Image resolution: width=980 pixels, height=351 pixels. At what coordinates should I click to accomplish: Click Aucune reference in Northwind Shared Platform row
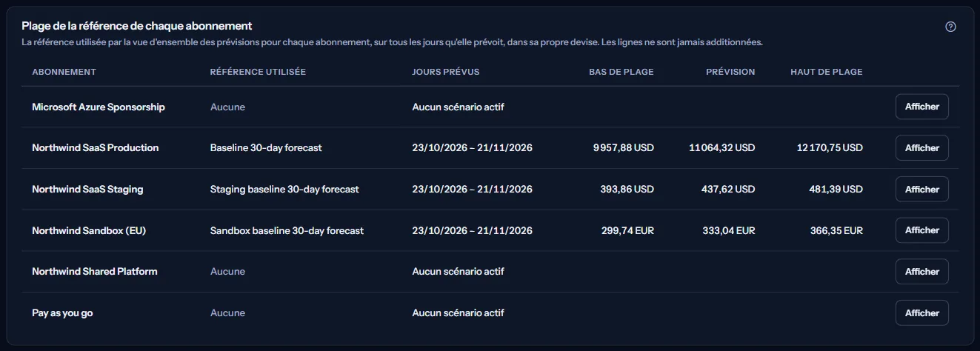pyautogui.click(x=227, y=272)
